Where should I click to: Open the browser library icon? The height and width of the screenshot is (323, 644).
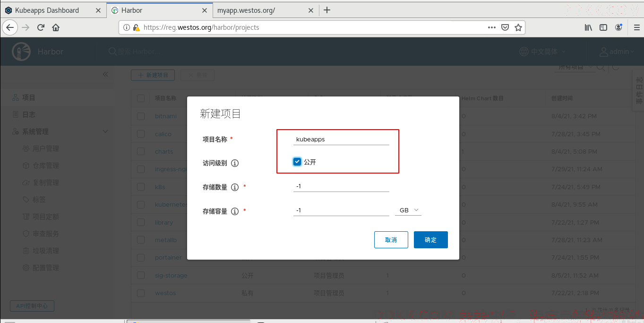coord(588,27)
